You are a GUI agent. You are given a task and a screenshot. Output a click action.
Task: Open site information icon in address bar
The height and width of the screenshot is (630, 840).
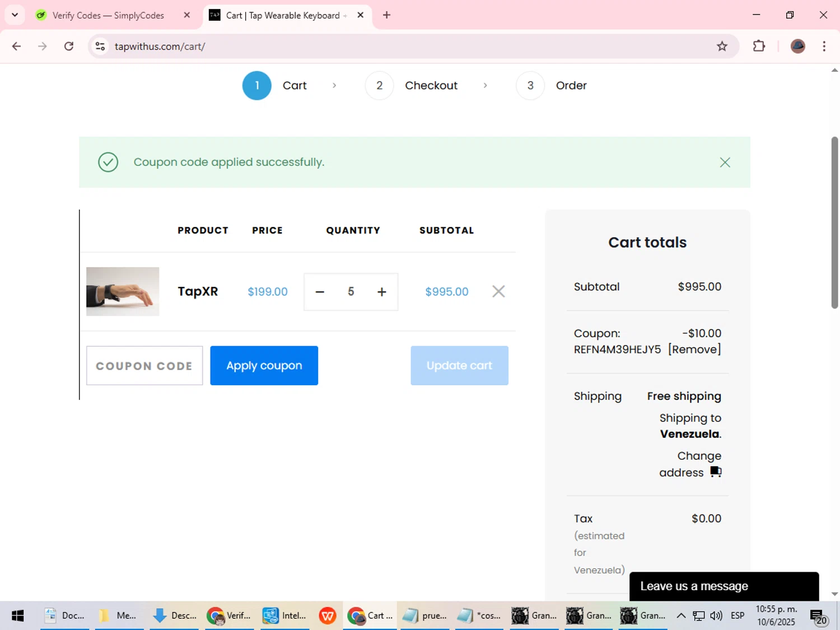[100, 46]
